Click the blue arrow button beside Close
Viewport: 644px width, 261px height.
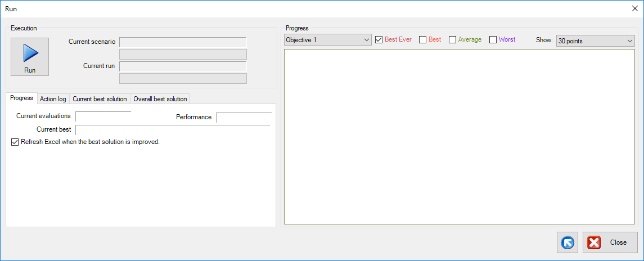568,242
